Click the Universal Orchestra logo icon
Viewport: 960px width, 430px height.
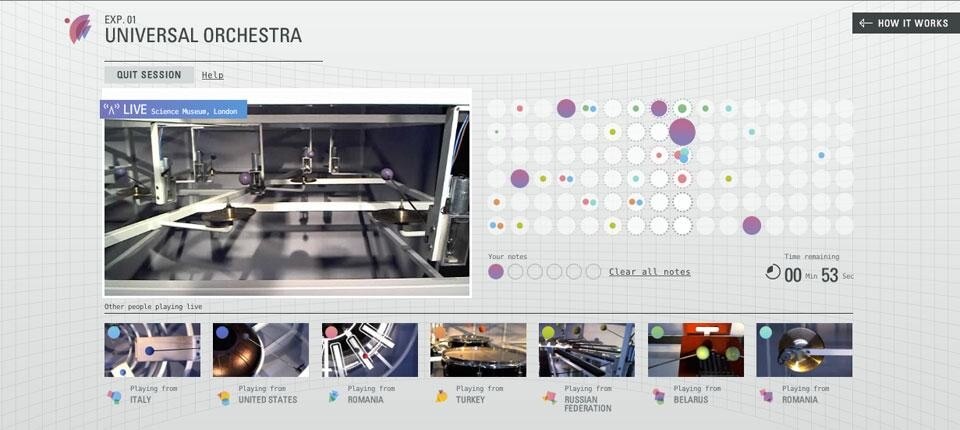[x=79, y=30]
